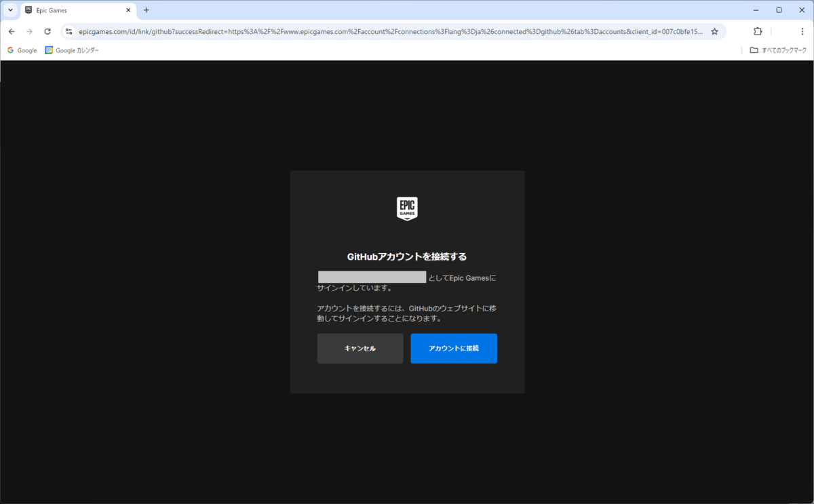Click the GitHubアカウントを接続する heading
This screenshot has width=814, height=504.
pyautogui.click(x=407, y=257)
